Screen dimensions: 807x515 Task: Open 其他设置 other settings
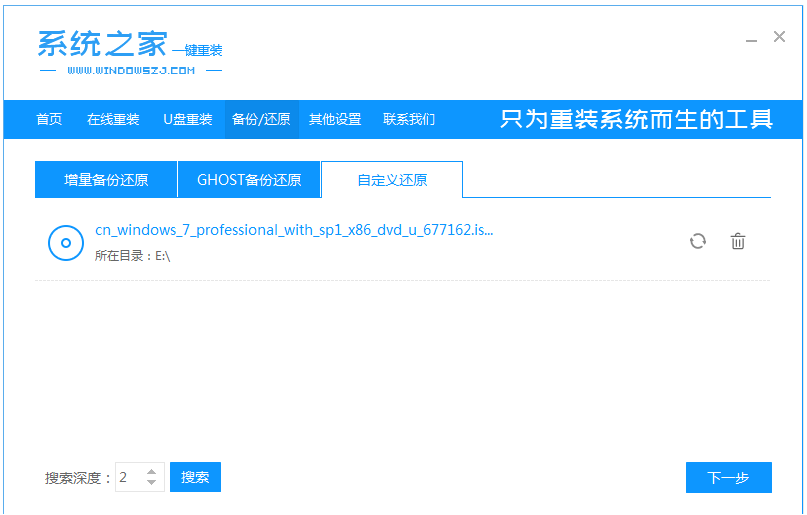point(335,119)
